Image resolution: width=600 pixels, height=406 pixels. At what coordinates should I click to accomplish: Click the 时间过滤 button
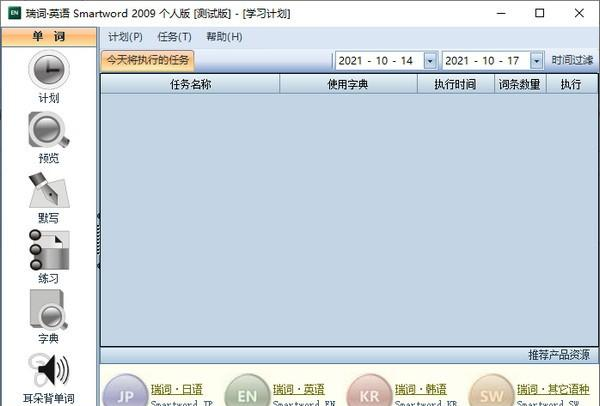click(572, 60)
